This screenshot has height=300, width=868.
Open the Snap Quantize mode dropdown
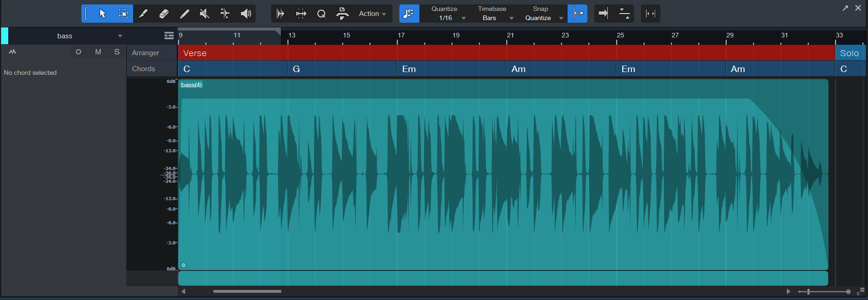543,18
